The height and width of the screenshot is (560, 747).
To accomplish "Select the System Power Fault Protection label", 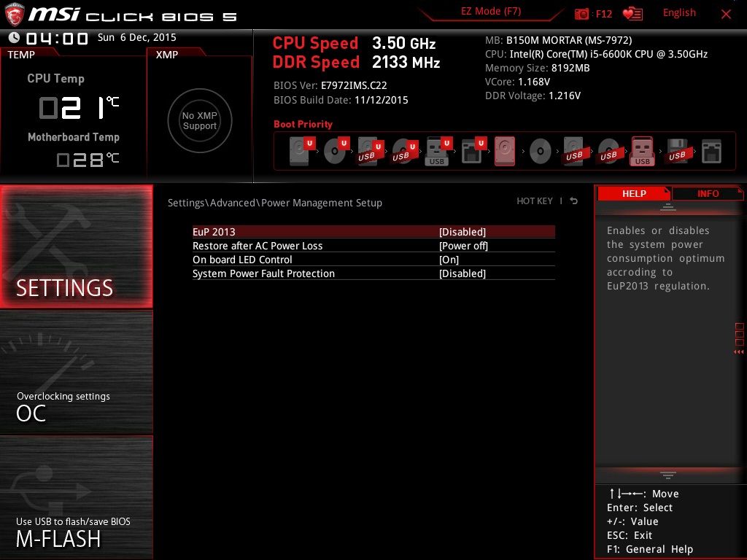I will pyautogui.click(x=263, y=273).
